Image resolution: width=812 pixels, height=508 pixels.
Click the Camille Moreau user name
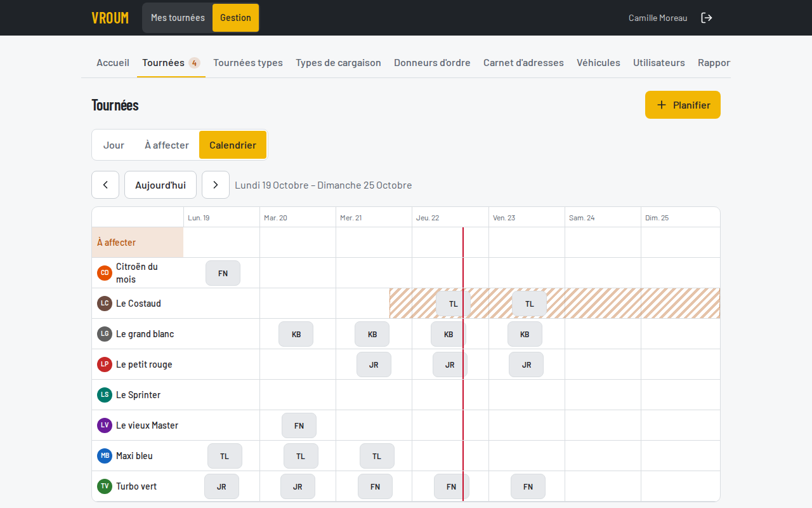[x=658, y=18]
